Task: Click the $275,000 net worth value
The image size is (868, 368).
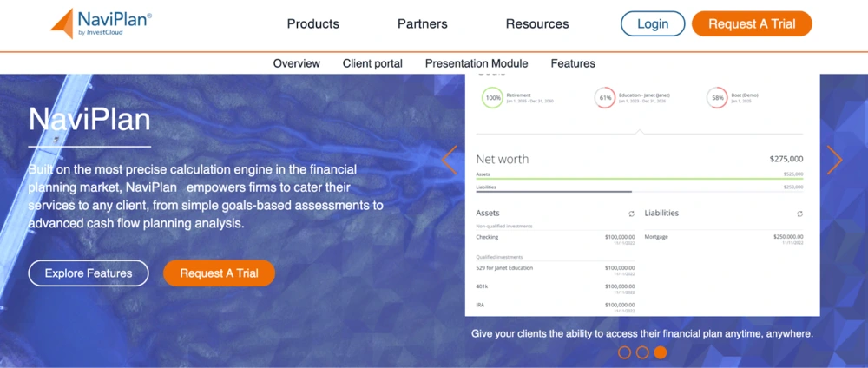Action: click(786, 160)
